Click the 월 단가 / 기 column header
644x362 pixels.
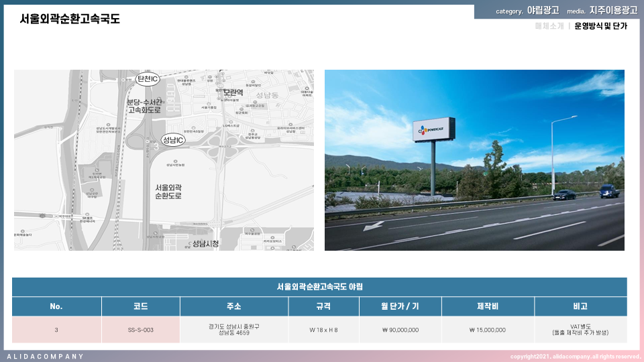(x=399, y=306)
